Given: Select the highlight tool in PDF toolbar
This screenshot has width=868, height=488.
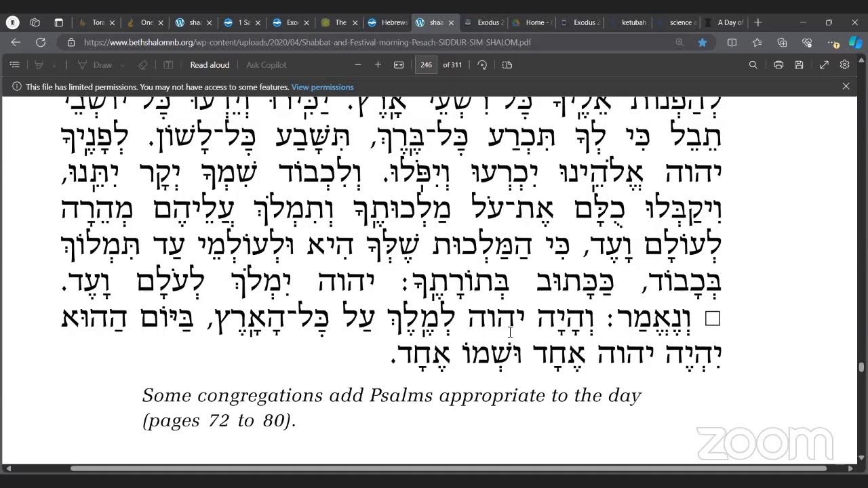Looking at the screenshot, I should pos(39,65).
